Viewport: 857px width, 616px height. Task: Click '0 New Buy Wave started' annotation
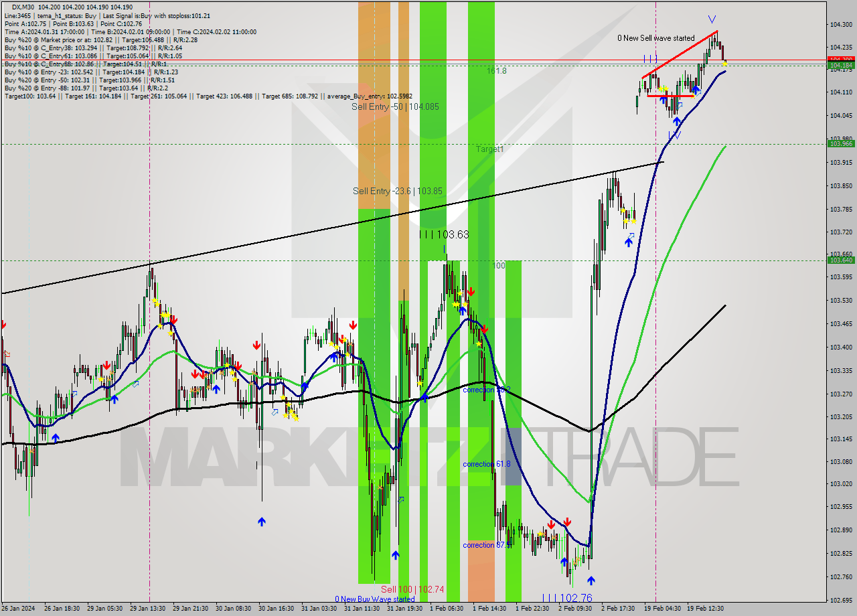(x=375, y=599)
